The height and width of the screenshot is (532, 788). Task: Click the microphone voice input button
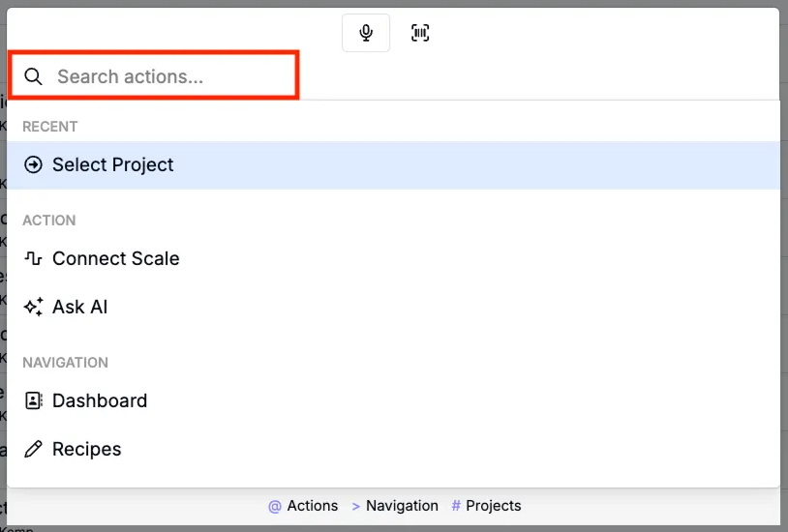366,33
